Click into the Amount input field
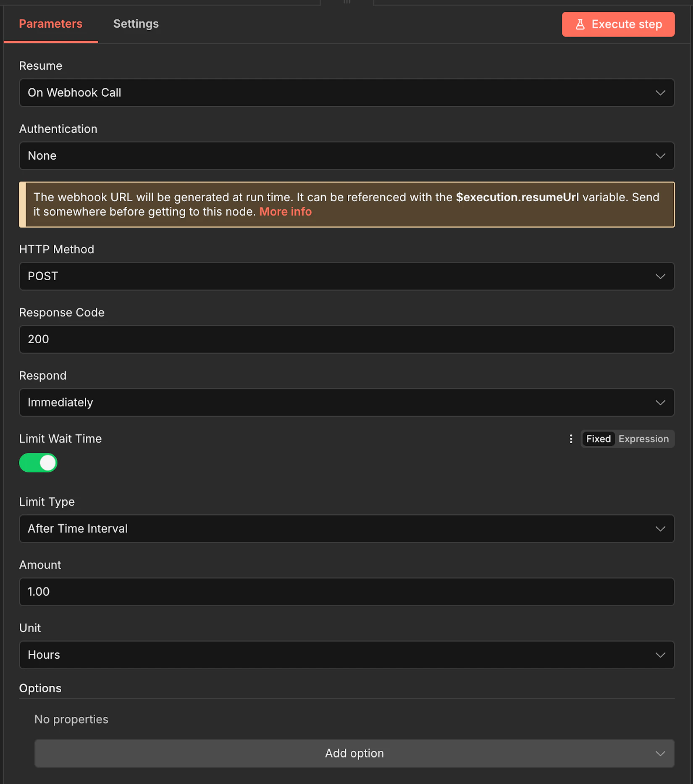 (346, 592)
